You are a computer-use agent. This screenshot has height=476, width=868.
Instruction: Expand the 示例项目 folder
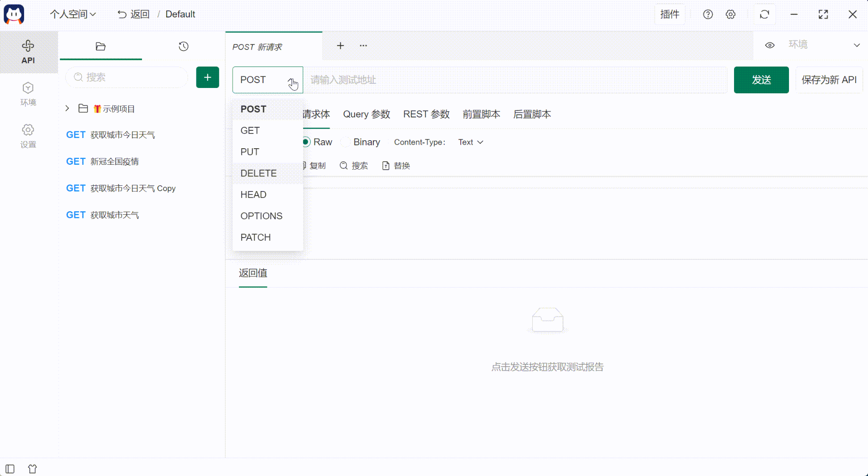tap(67, 108)
